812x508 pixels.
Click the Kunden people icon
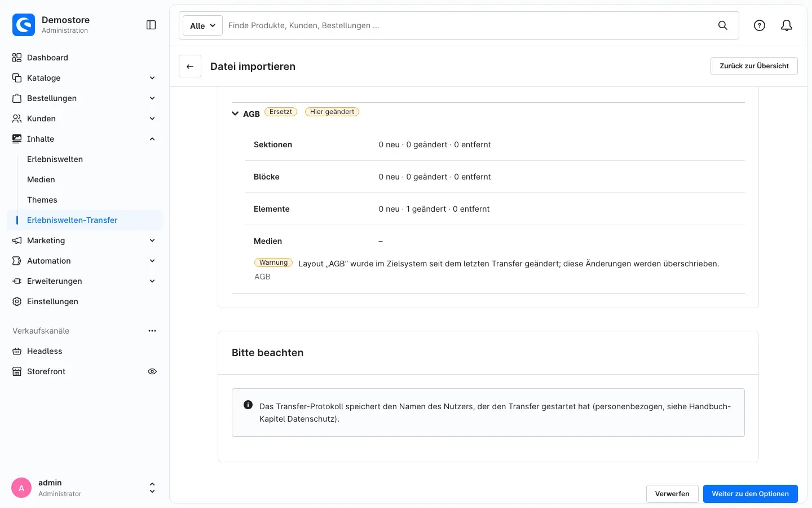[17, 119]
